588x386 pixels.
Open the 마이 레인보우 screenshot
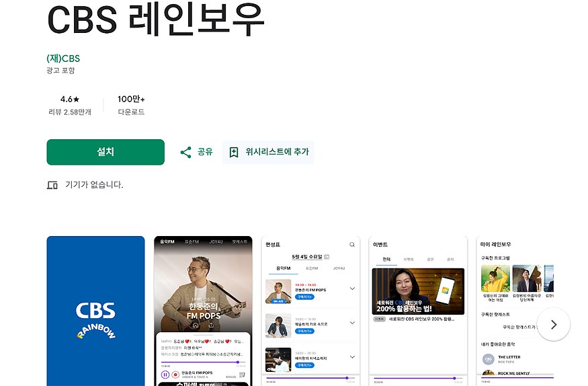point(515,311)
